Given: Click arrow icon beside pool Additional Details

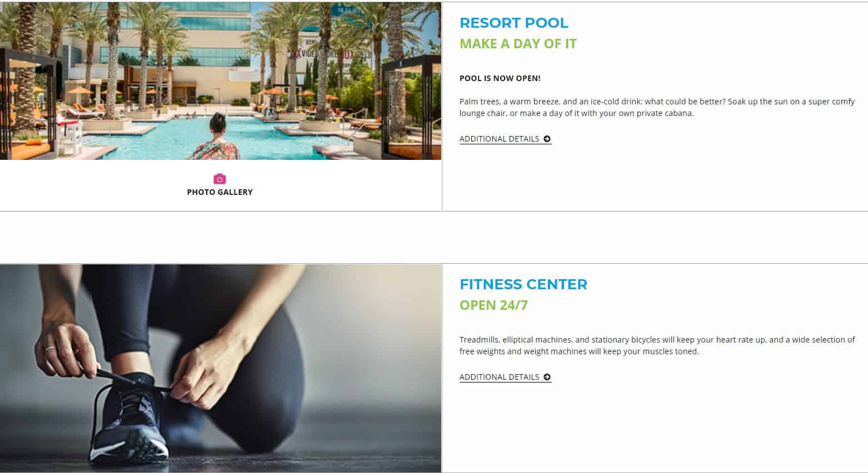Looking at the screenshot, I should pyautogui.click(x=547, y=139).
